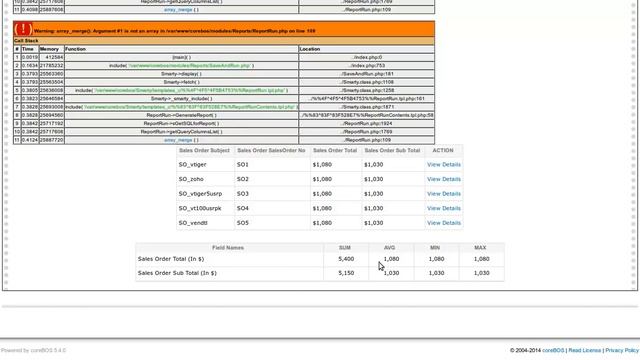Select the 'ReportRun->GenerateReport( )' entry
This screenshot has height=360, width=640.
[x=182, y=115]
